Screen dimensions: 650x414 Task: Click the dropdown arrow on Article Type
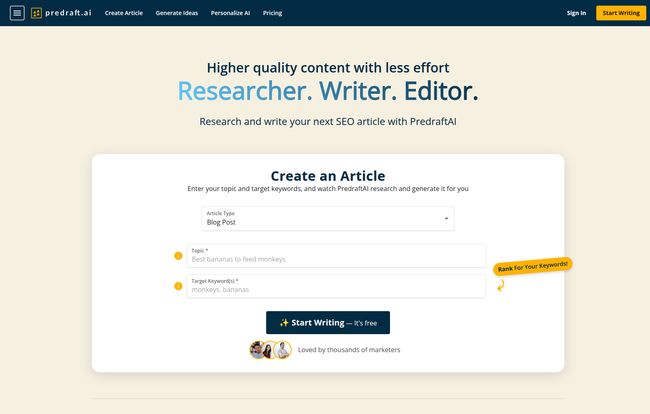(446, 218)
